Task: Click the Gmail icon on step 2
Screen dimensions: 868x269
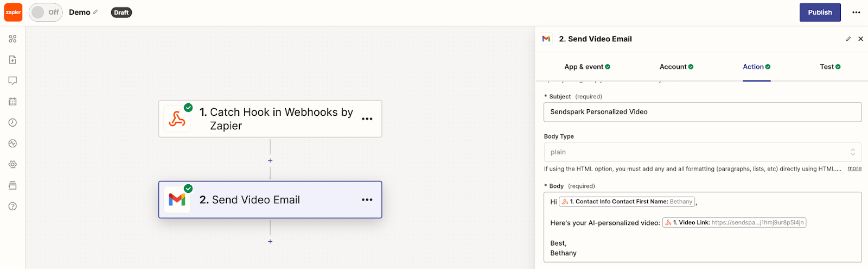Action: [x=177, y=200]
